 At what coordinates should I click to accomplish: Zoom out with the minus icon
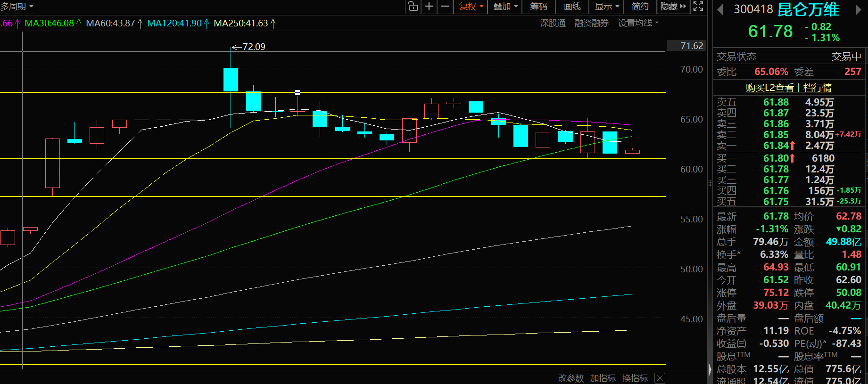coord(445,7)
